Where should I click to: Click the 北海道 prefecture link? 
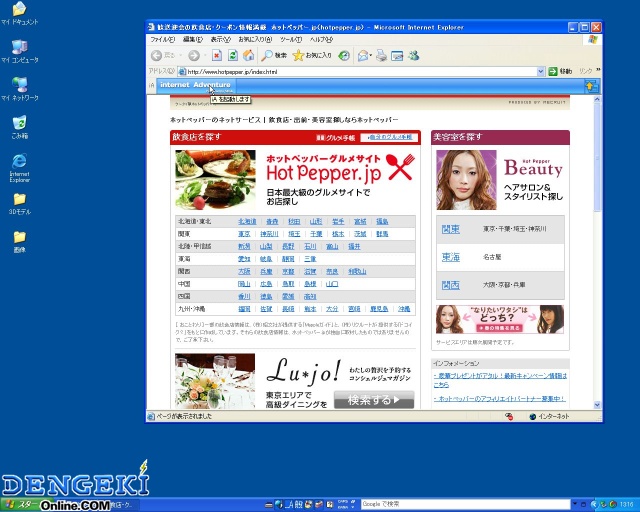247,221
